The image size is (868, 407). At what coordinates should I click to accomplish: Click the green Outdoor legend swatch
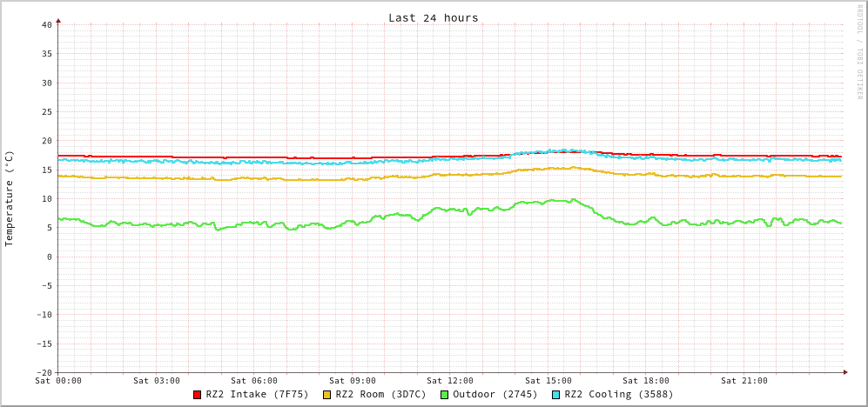click(x=444, y=395)
